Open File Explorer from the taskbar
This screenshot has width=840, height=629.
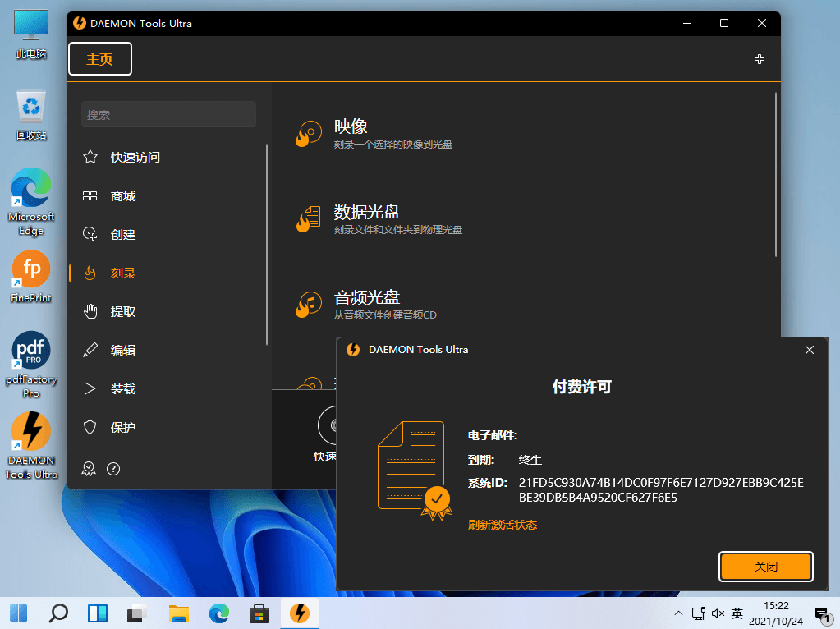(179, 613)
